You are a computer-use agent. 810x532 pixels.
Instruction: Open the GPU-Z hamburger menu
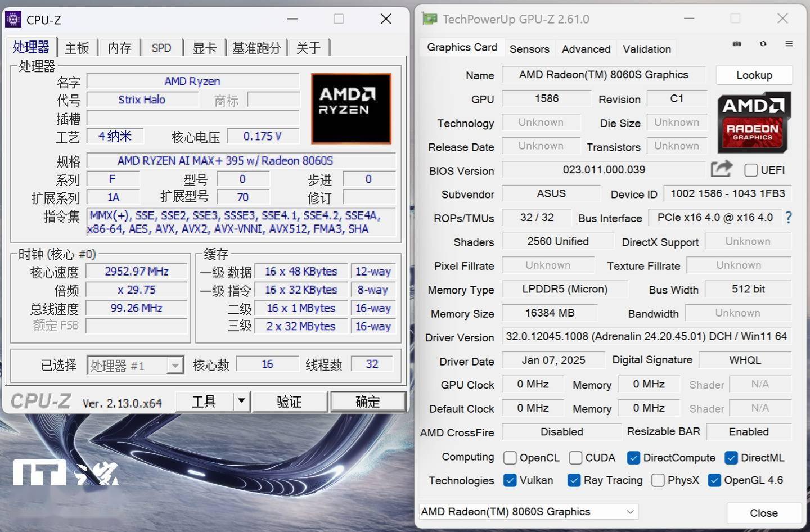click(789, 44)
